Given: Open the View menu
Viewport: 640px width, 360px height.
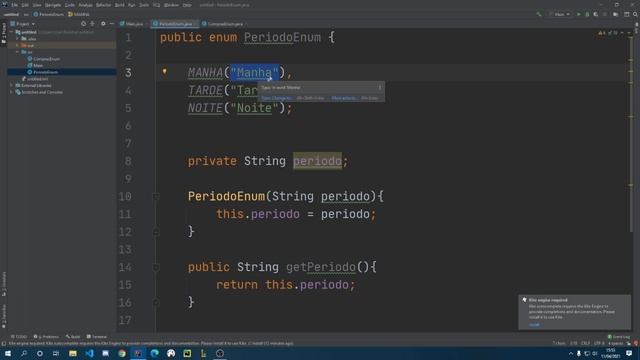Looking at the screenshot, I should point(37,5).
